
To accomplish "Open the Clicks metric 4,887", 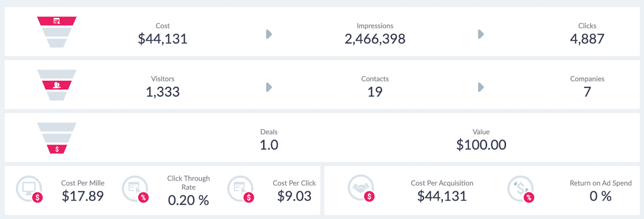I will coord(587,39).
